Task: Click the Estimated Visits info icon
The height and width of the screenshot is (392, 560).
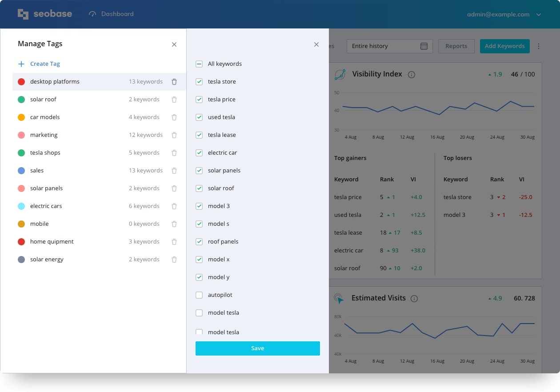Action: pos(414,299)
